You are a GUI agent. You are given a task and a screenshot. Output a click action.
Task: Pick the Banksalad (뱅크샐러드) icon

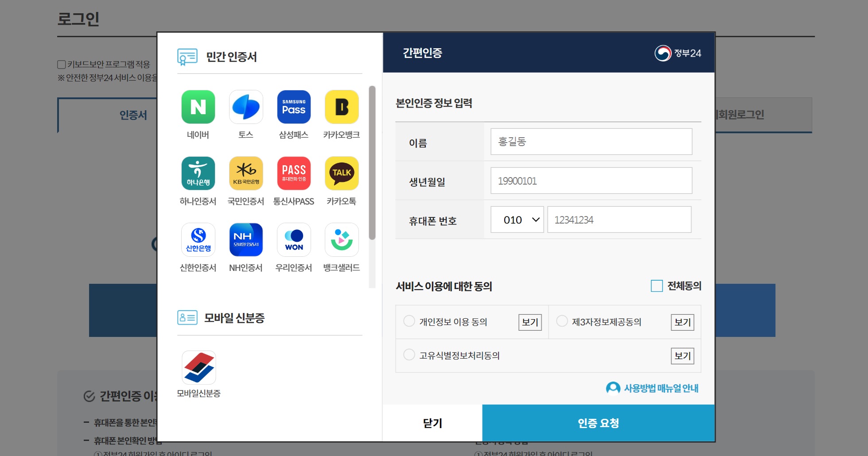tap(342, 240)
